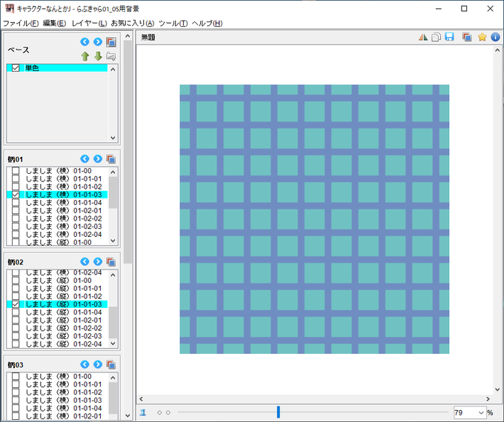Image resolution: width=504 pixels, height=422 pixels.
Task: Click preview horizontal scroll right arrow
Action: [x=488, y=399]
